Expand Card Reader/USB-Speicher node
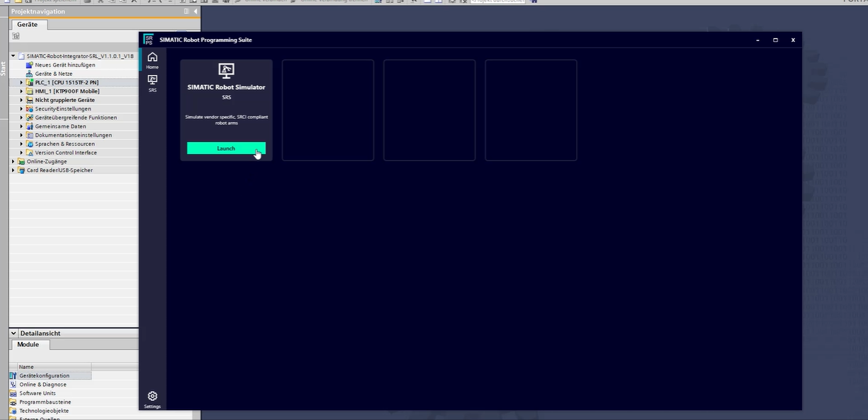Image resolution: width=868 pixels, height=420 pixels. point(13,170)
